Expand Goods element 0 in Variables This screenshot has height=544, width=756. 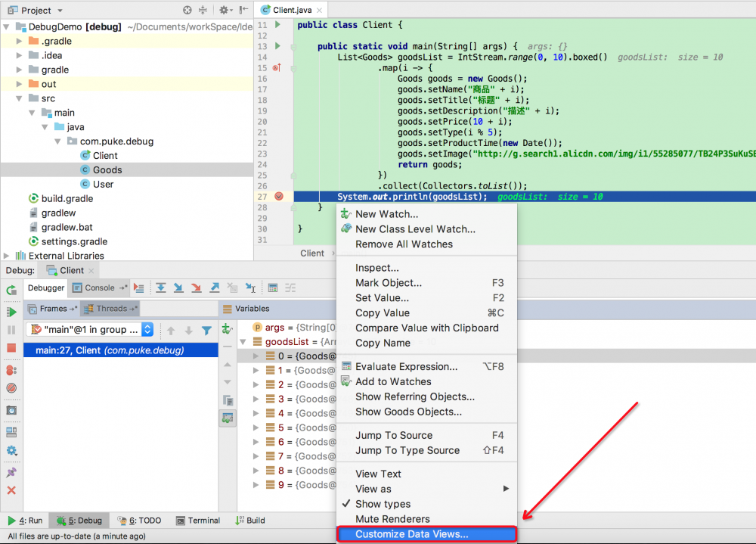256,356
